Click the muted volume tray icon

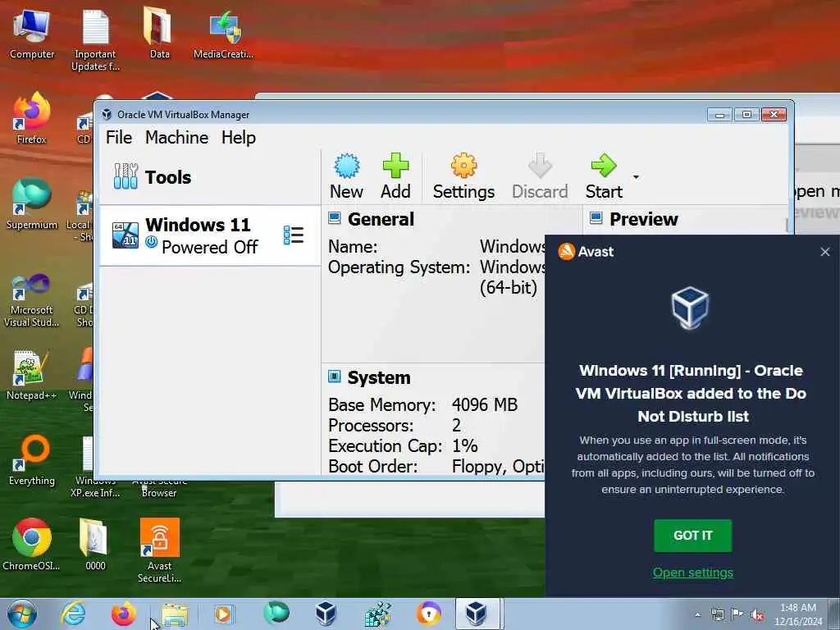tap(757, 614)
